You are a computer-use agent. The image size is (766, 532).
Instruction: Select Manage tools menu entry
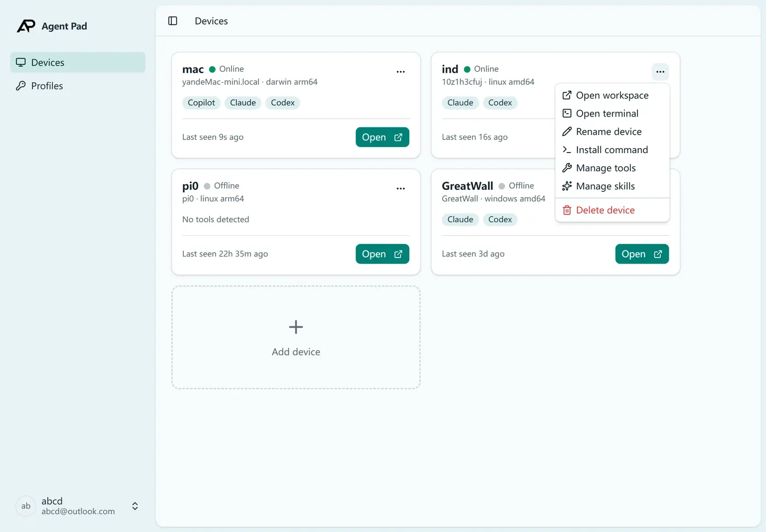tap(612, 168)
